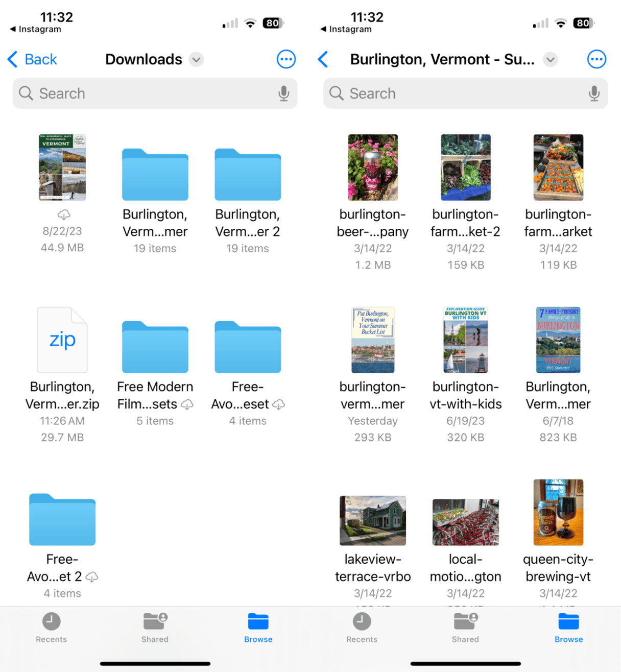
Task: Expand the Burlington, Vermont title dropdown
Action: [550, 60]
